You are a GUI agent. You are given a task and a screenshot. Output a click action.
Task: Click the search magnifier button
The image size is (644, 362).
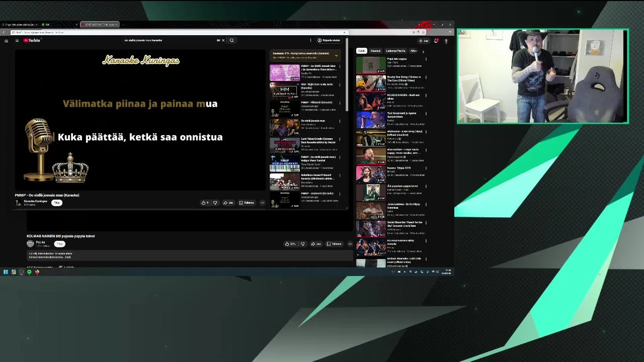coord(231,40)
